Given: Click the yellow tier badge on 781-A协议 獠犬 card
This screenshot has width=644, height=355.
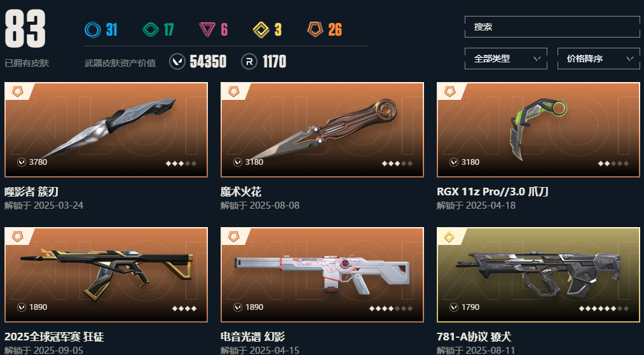Looking at the screenshot, I should pyautogui.click(x=449, y=237).
